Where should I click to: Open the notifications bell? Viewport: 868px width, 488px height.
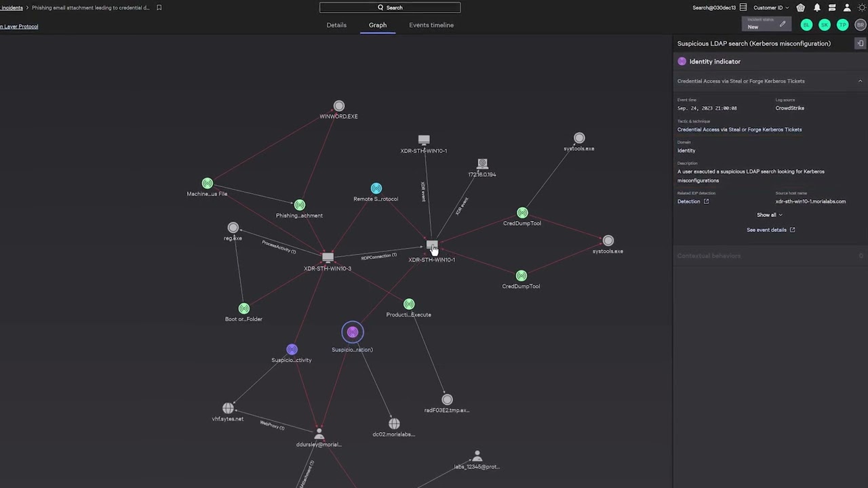tap(817, 7)
